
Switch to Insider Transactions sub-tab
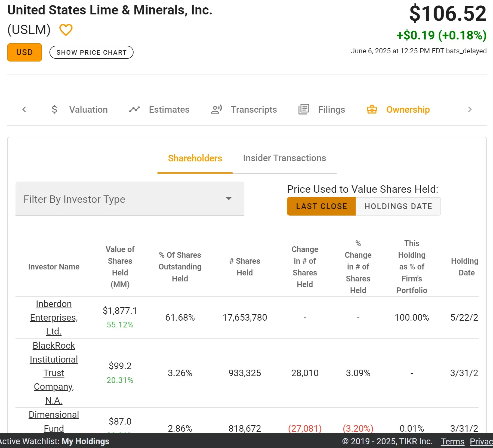(x=285, y=158)
